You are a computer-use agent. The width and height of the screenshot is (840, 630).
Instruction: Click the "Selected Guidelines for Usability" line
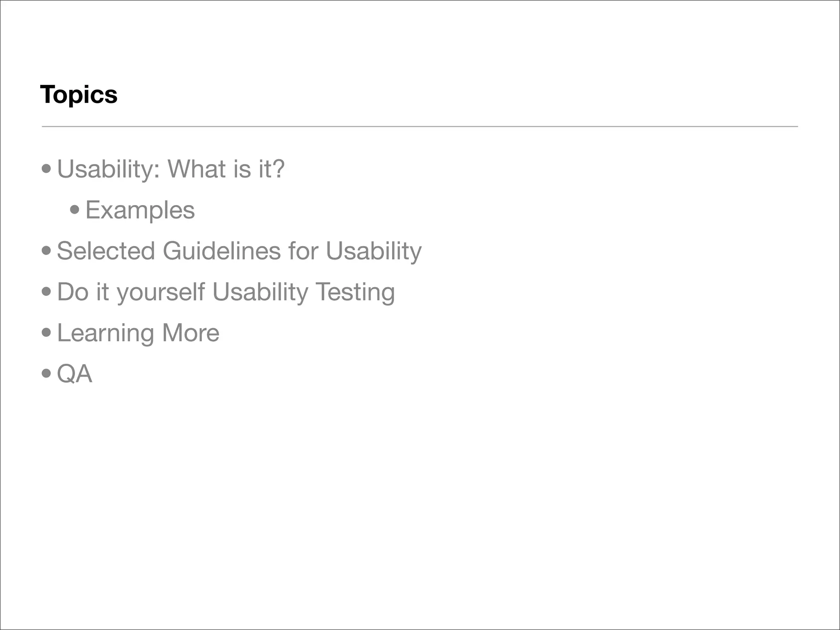pos(239,251)
